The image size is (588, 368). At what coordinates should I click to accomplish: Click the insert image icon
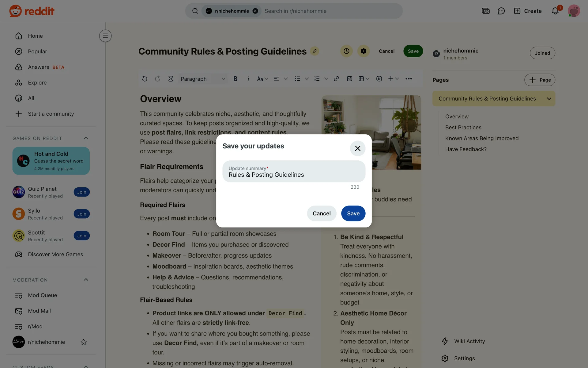click(349, 79)
